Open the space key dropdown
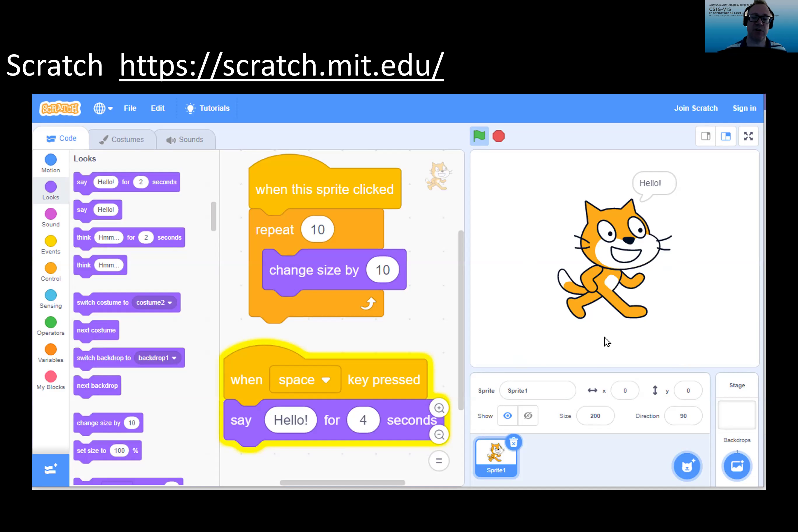This screenshot has height=532, width=798. pos(305,380)
